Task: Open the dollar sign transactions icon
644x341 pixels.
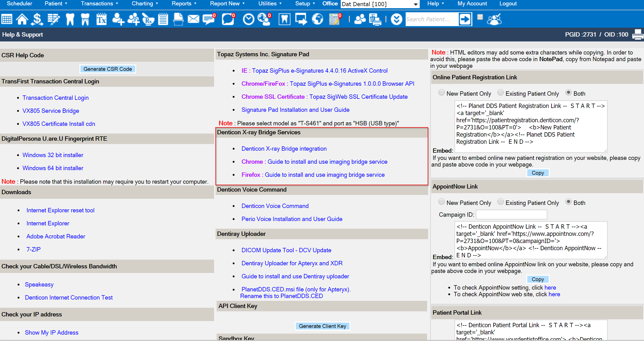Action: click(x=37, y=19)
